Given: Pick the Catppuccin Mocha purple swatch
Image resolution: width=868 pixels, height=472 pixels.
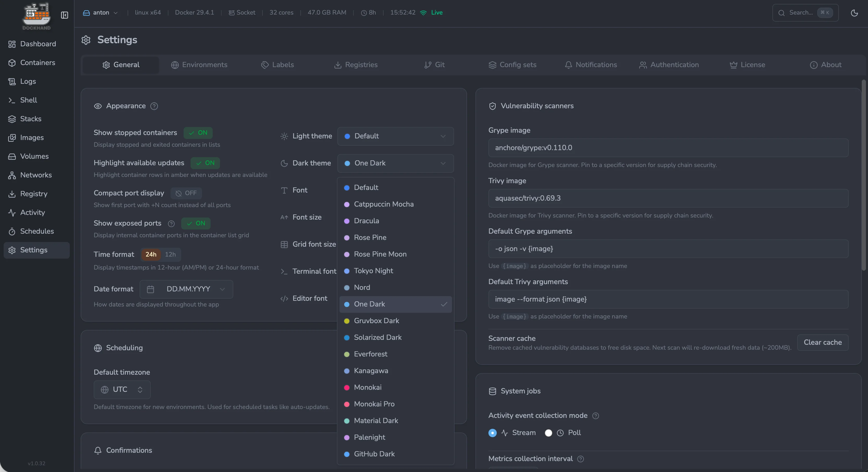Looking at the screenshot, I should (x=346, y=204).
